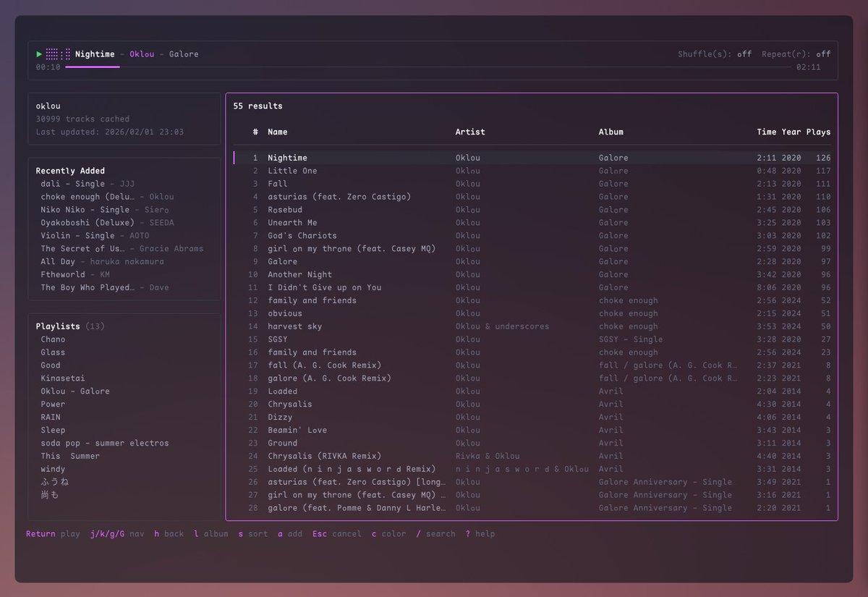Open Niko Niko - Single by Siero
868x597 pixels.
105,210
